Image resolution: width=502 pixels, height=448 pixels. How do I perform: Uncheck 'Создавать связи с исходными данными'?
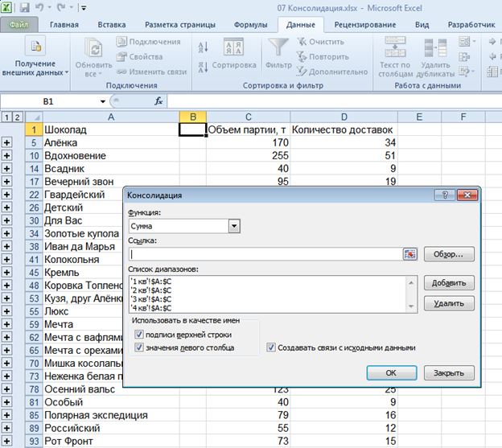click(x=271, y=347)
